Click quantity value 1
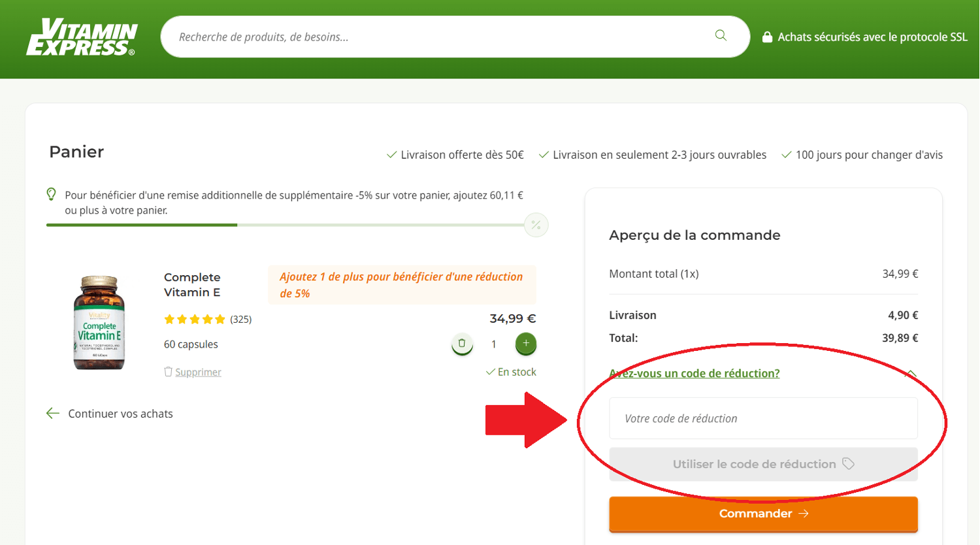The image size is (980, 545). 494,344
